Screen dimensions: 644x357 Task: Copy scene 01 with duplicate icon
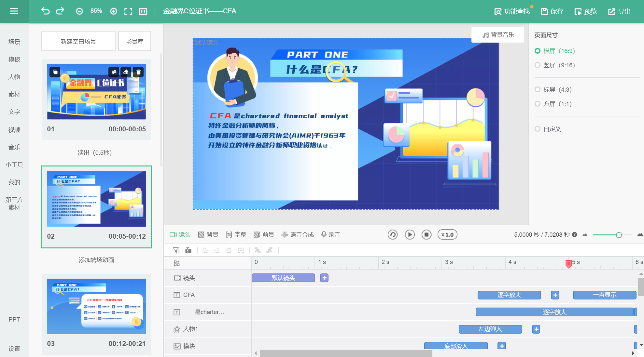[55, 72]
